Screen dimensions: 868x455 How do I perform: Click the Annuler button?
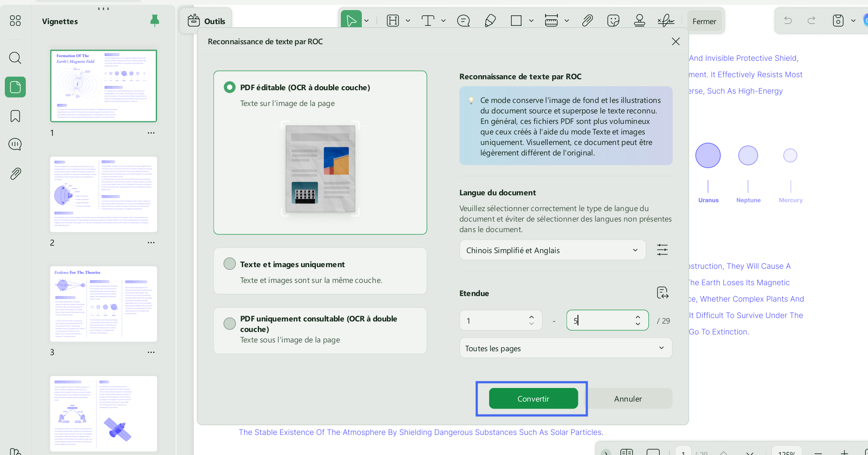628,399
